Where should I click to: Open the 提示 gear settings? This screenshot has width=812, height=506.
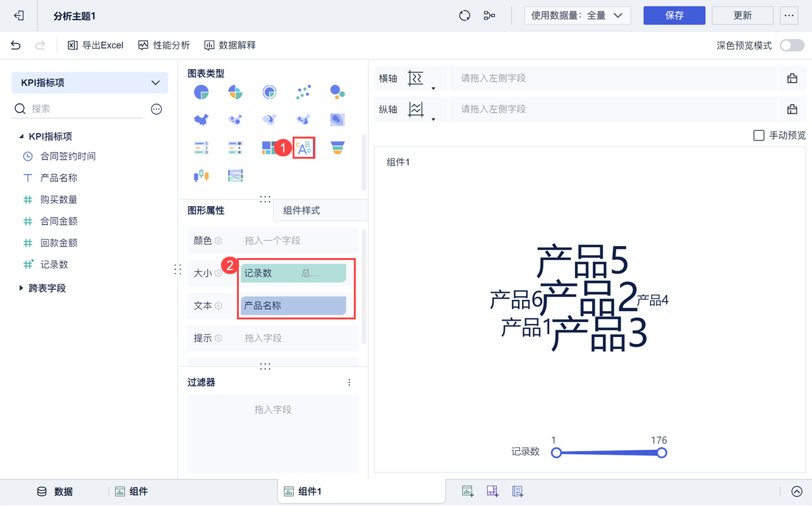[219, 338]
